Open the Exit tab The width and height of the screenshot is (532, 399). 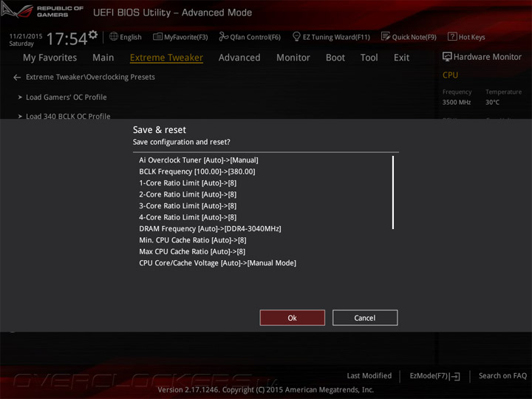[x=401, y=58]
